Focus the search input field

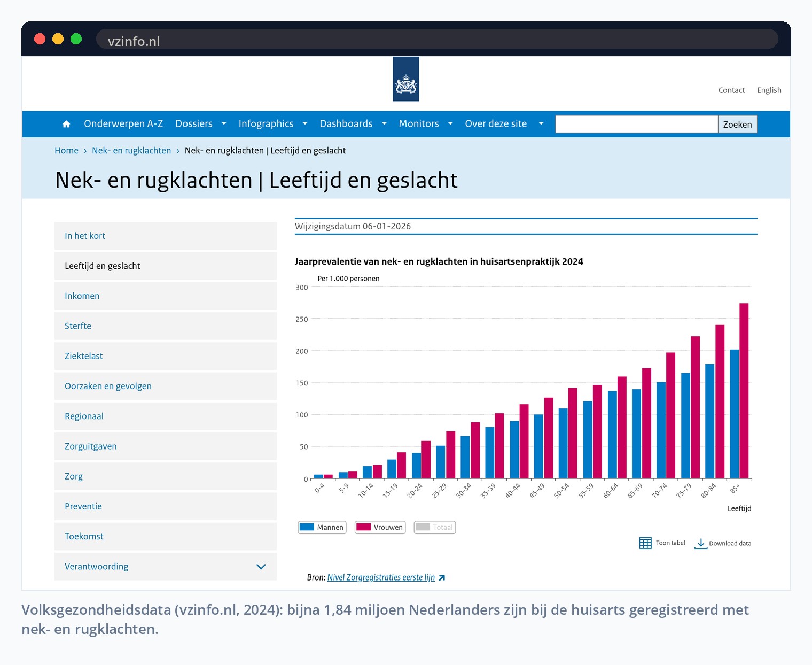tap(636, 125)
